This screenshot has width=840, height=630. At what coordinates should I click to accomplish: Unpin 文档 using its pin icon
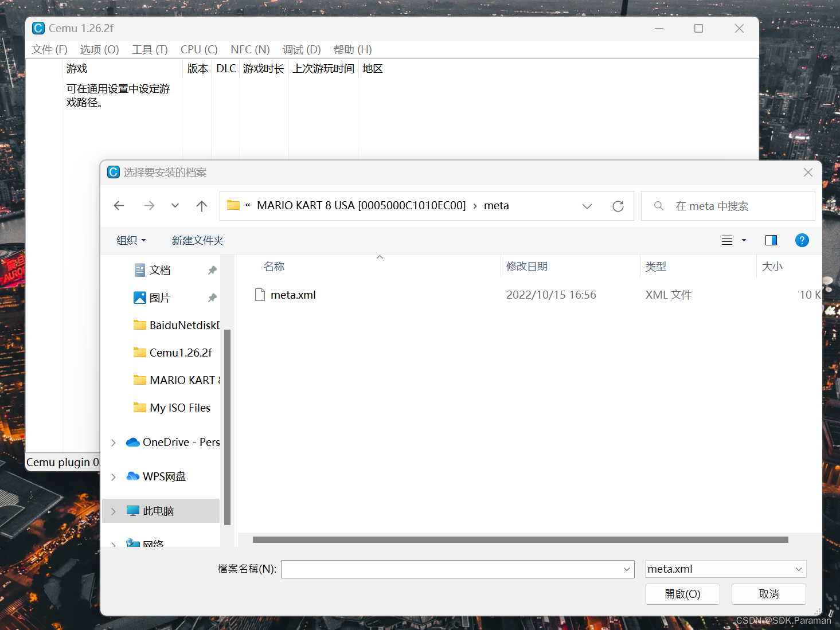click(x=212, y=270)
